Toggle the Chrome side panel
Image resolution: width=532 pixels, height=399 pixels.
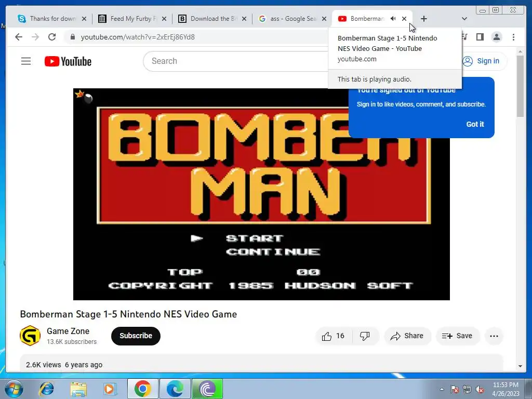pos(480,37)
